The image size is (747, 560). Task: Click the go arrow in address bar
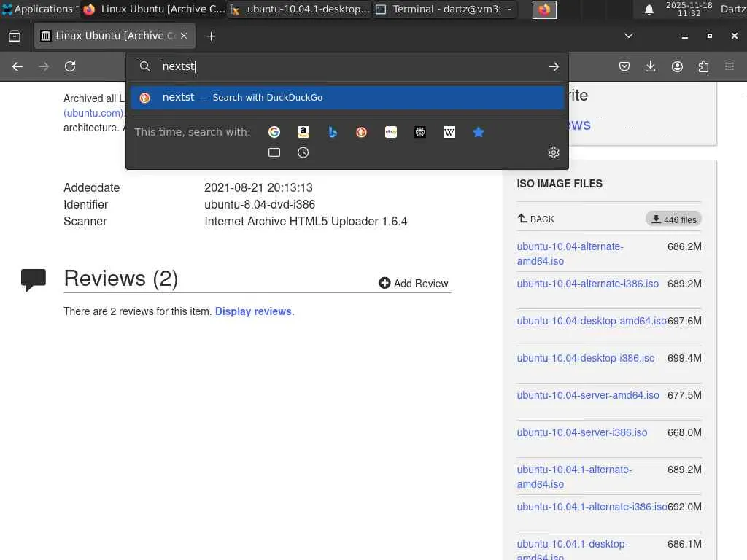(553, 66)
